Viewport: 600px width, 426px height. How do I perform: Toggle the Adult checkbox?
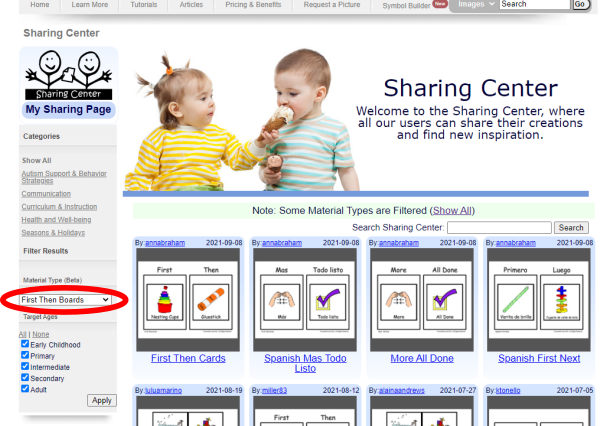coord(25,388)
